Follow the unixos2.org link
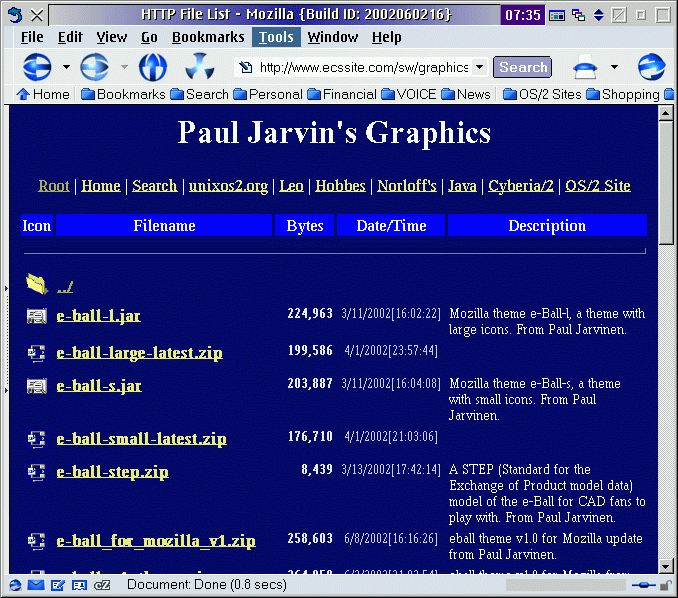 point(228,186)
